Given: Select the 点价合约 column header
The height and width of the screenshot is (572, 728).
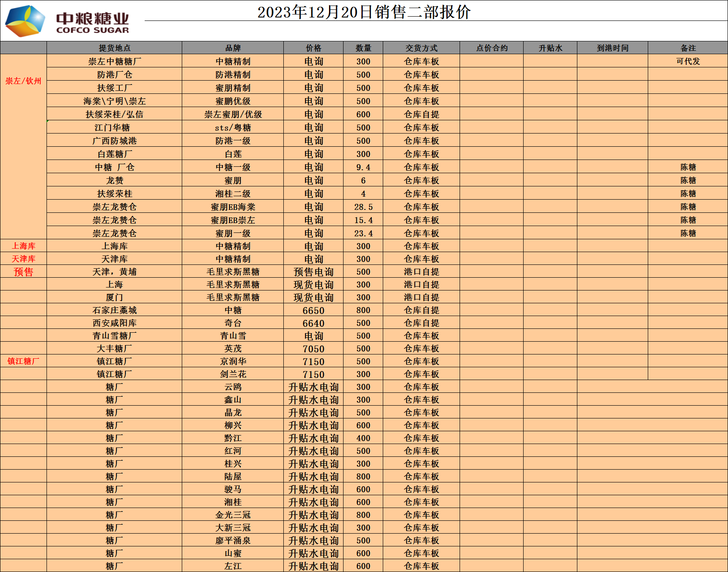Looking at the screenshot, I should [492, 48].
